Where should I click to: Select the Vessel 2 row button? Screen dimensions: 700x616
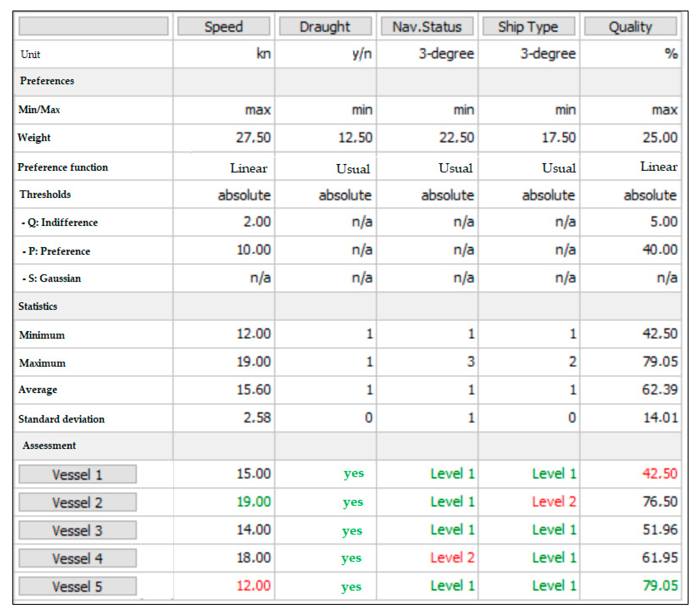tap(77, 502)
